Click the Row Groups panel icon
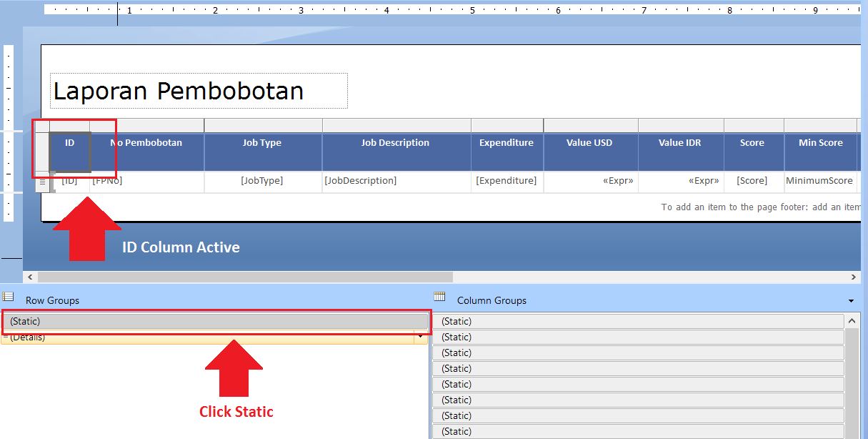 pyautogui.click(x=8, y=296)
